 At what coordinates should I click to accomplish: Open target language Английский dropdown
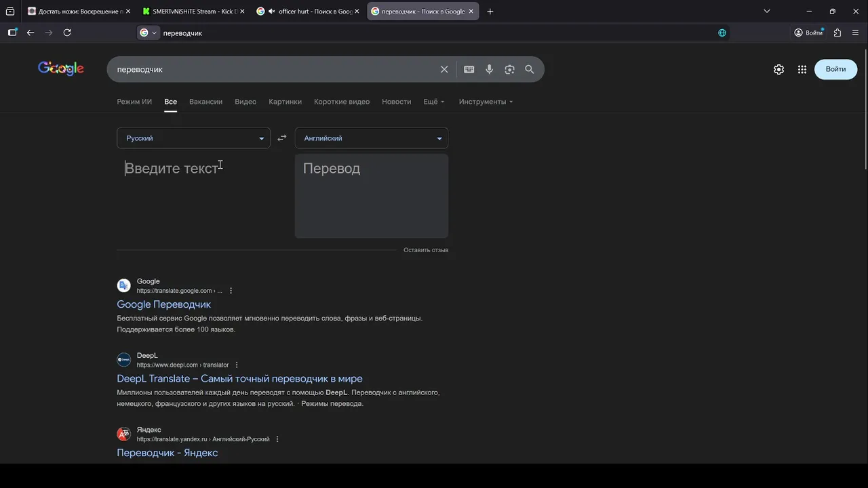coord(372,138)
